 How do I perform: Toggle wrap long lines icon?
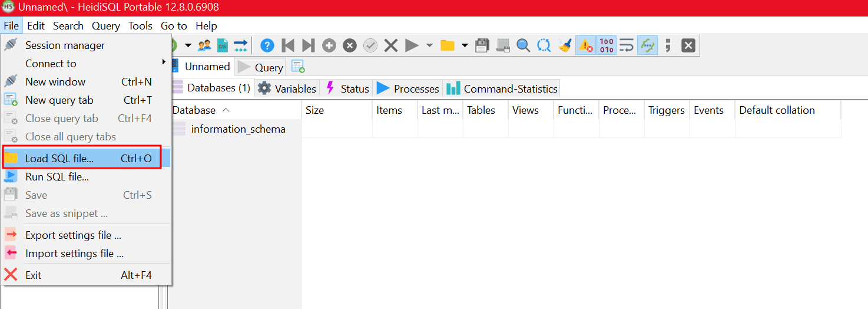point(627,45)
